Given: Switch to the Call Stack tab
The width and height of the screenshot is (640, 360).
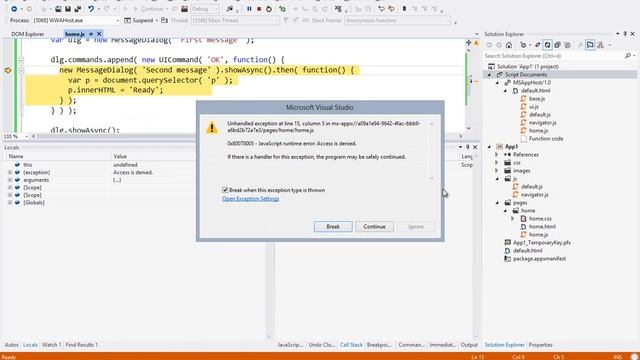Looking at the screenshot, I should coord(351,345).
